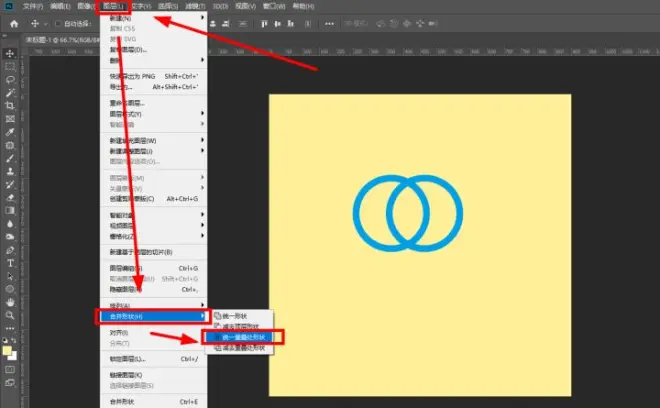Select the Path Selection tool
The width and height of the screenshot is (660, 408).
coord(10,276)
